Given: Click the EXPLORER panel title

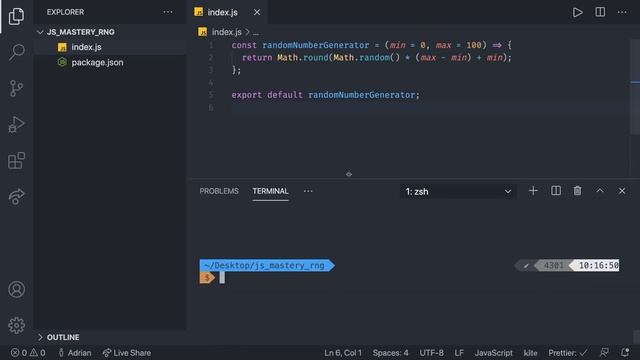Looking at the screenshot, I should (65, 12).
